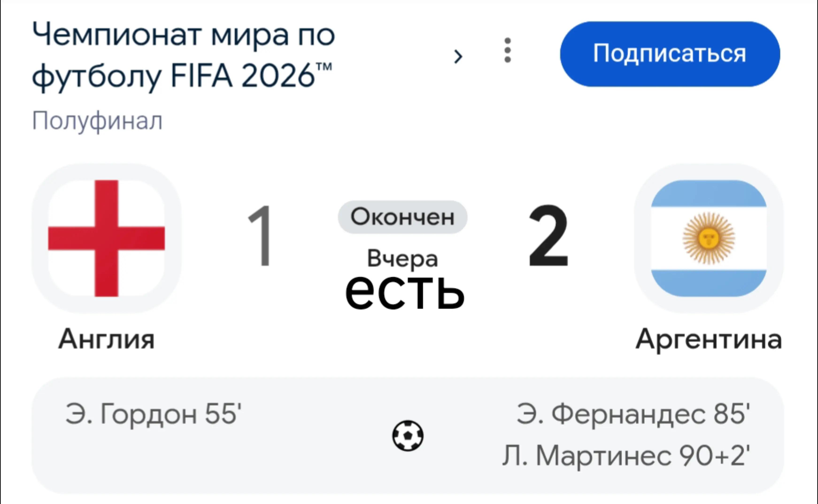Open the three-dot more options menu

tap(508, 50)
